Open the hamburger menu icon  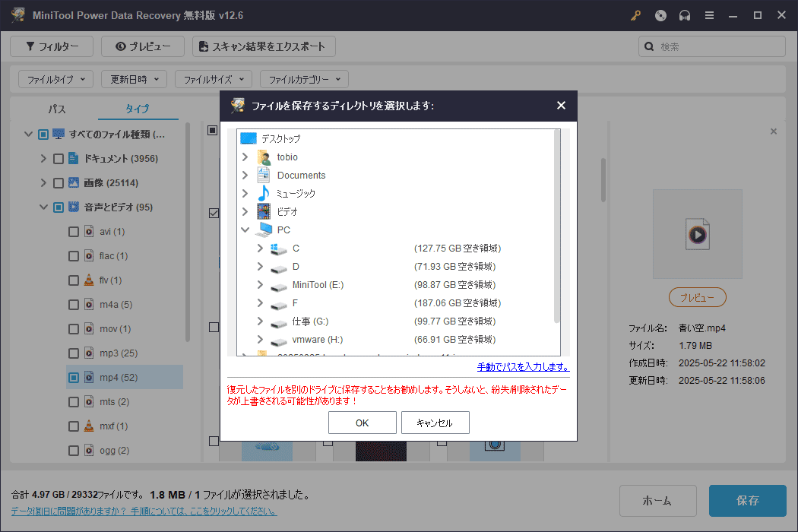tap(709, 15)
